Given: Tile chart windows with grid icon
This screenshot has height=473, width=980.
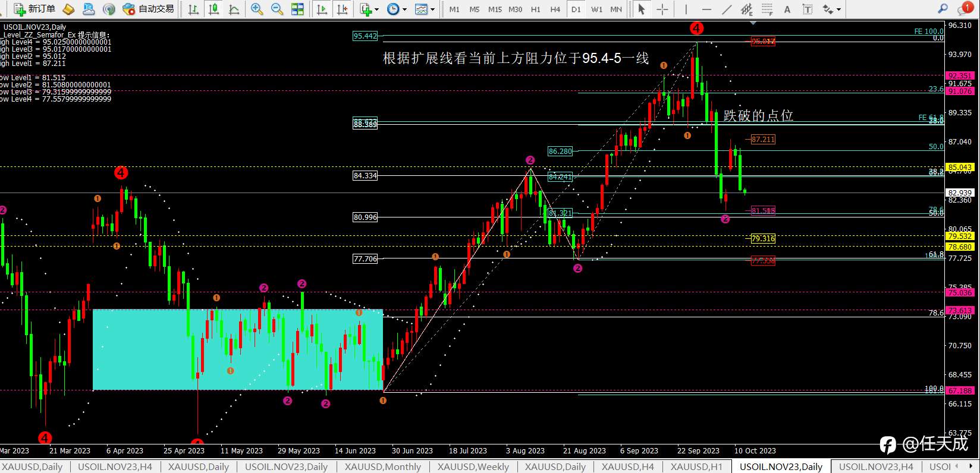Looking at the screenshot, I should 297,9.
